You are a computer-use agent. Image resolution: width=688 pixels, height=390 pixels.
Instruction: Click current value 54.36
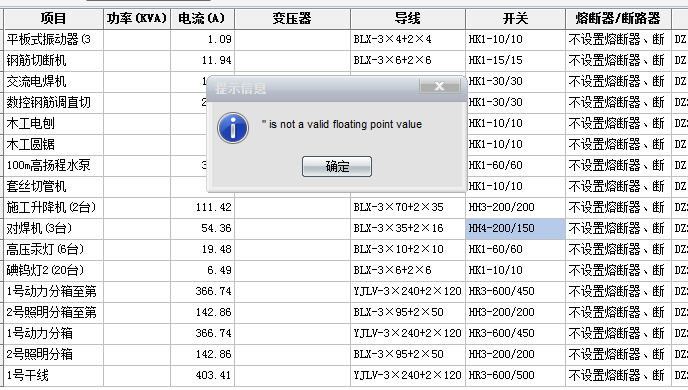pyautogui.click(x=202, y=229)
